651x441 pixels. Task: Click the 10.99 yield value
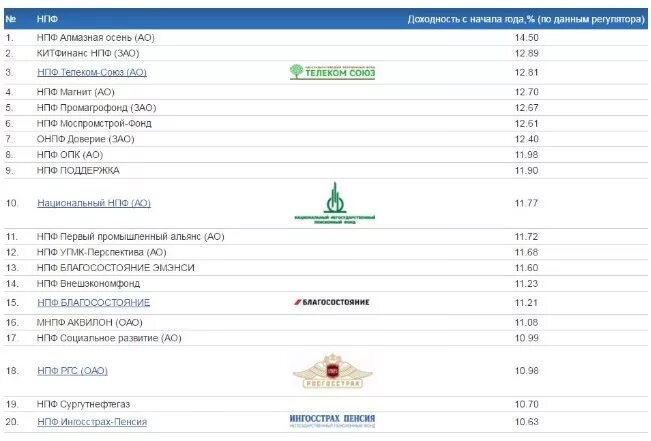coord(526,338)
